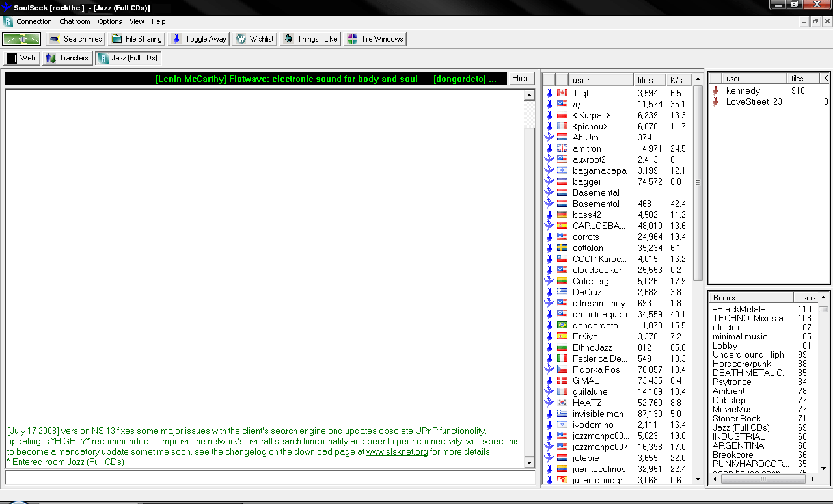Image resolution: width=833 pixels, height=504 pixels.
Task: Switch to the Transfers tab
Action: coord(66,58)
